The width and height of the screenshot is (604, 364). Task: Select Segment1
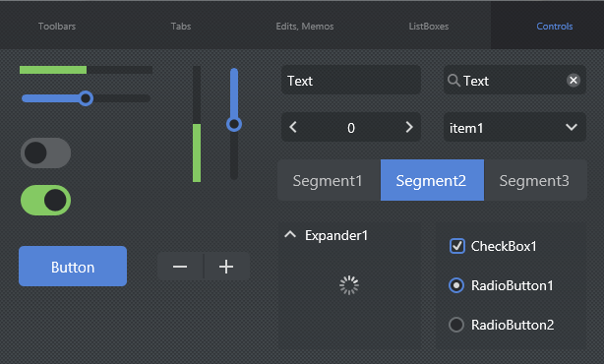coord(329,180)
